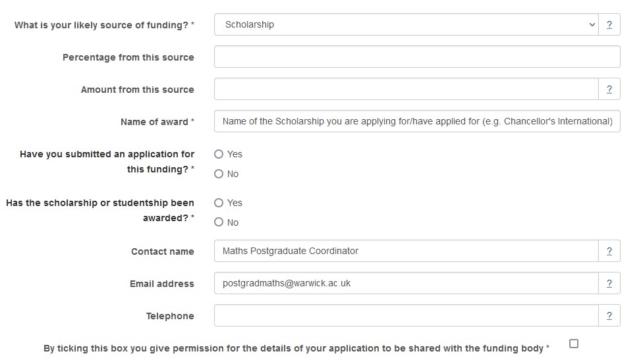Image resolution: width=643 pixels, height=364 pixels.
Task: Click the Amount from this source field
Action: click(406, 89)
